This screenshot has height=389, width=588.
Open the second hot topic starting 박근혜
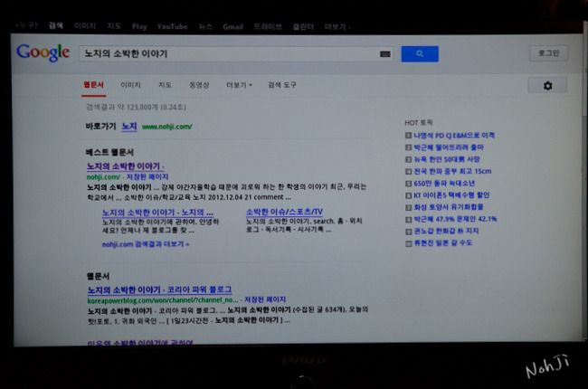(449, 147)
